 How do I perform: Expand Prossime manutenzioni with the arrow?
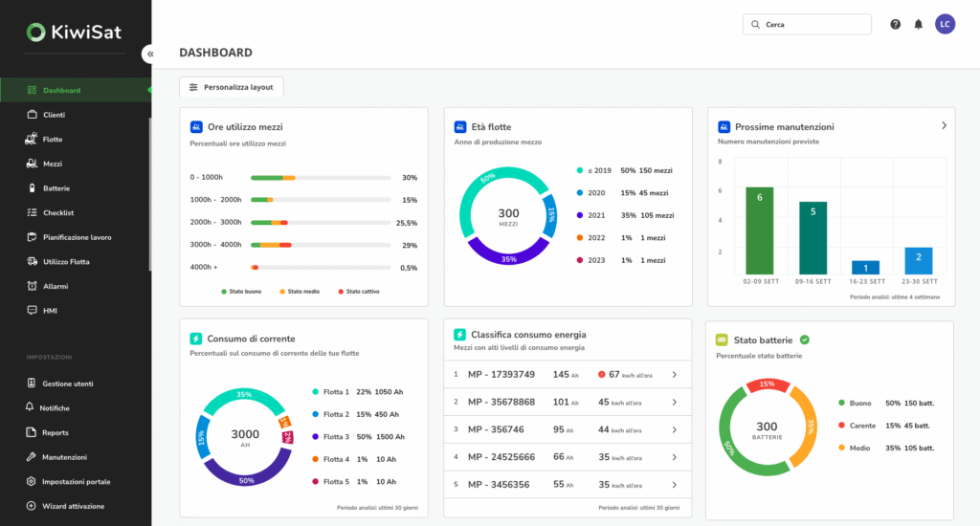(944, 125)
